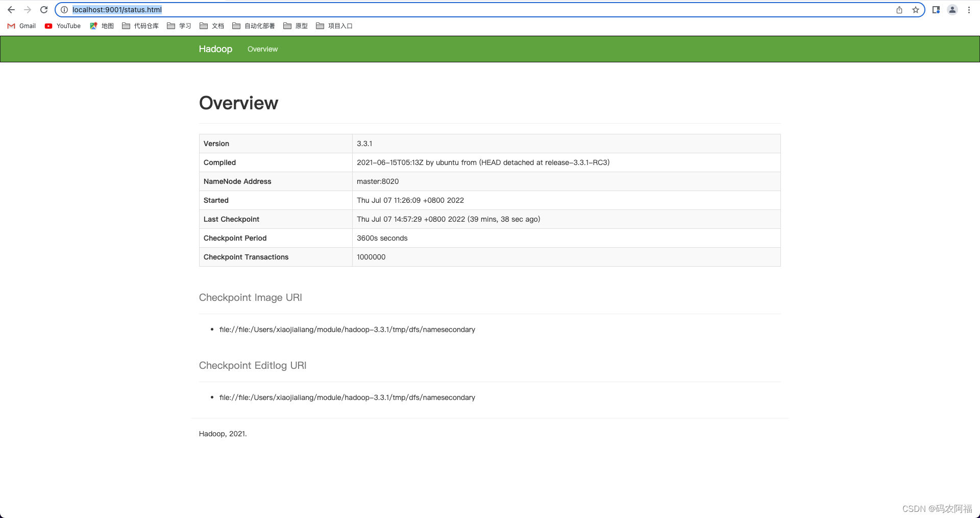Click the Hadoop, 2021. footer text
This screenshot has height=518, width=980.
[223, 434]
